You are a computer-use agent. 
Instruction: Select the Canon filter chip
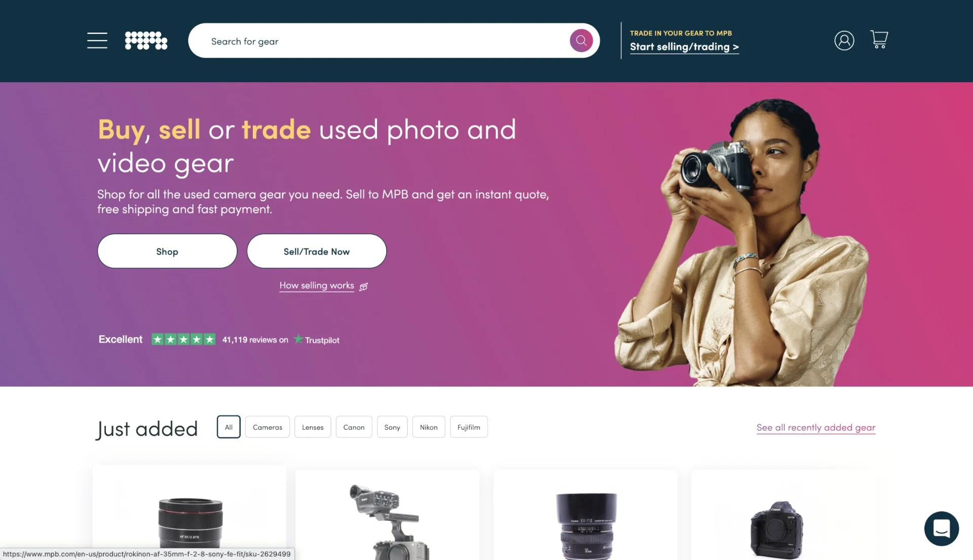[x=354, y=427]
